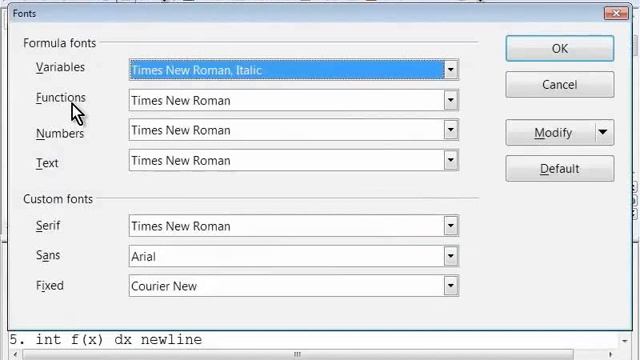This screenshot has height=360, width=640.
Task: Open the Variables font dropdown arrow
Action: pyautogui.click(x=451, y=70)
